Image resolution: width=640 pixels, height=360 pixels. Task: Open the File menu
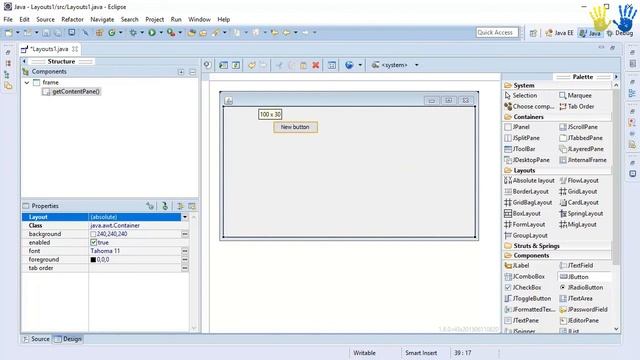click(8, 19)
